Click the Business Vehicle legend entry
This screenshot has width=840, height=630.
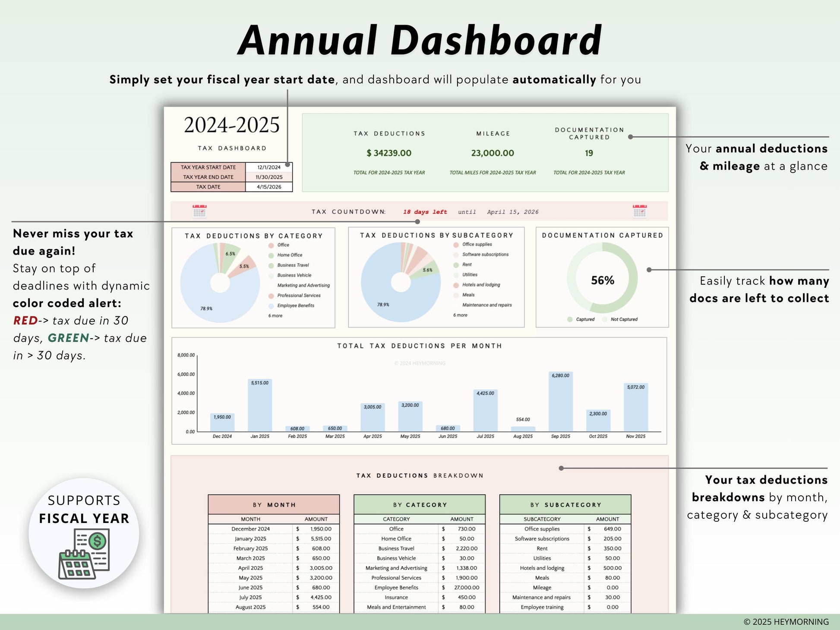[x=290, y=275]
